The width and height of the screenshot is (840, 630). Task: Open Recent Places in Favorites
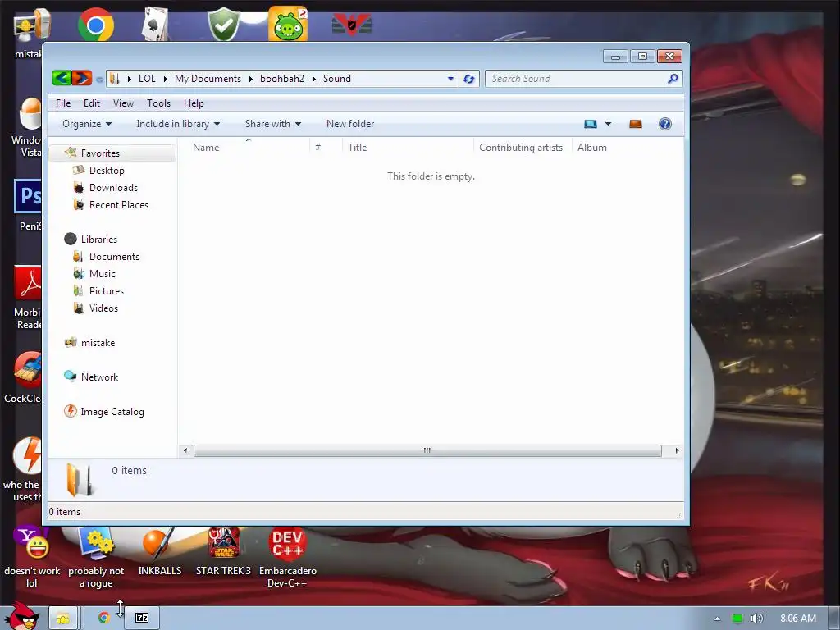point(118,204)
